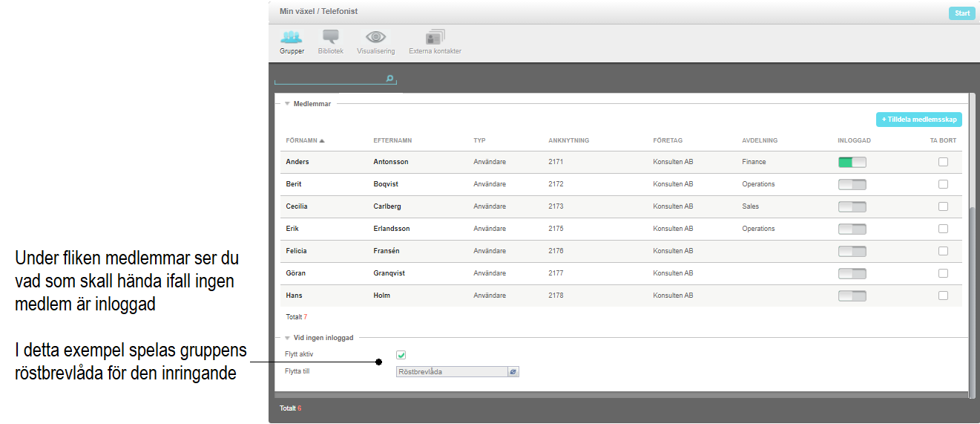The width and height of the screenshot is (980, 424).
Task: Select first name Felicia
Action: click(296, 251)
